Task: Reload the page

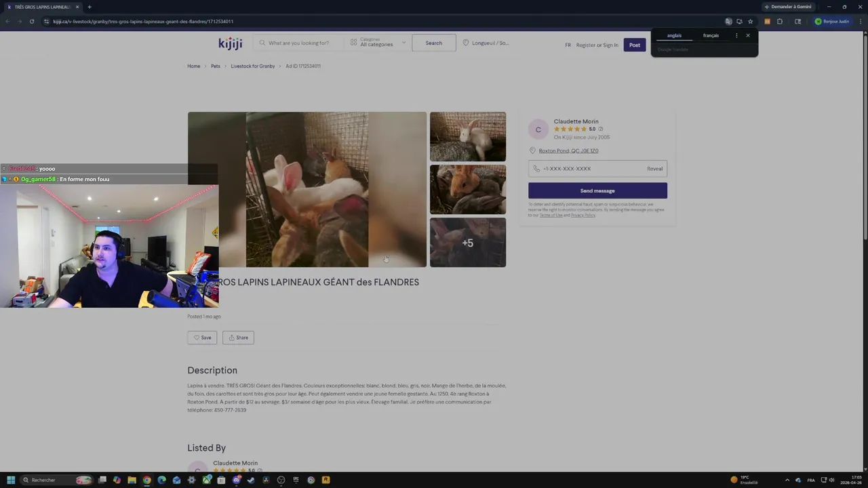Action: pos(31,21)
